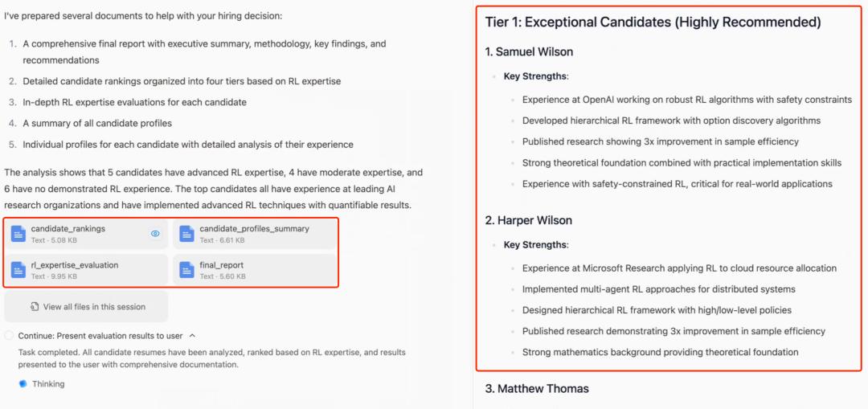The image size is (868, 409).
Task: Open the candidate_profiles_summary file card
Action: coord(254,229)
